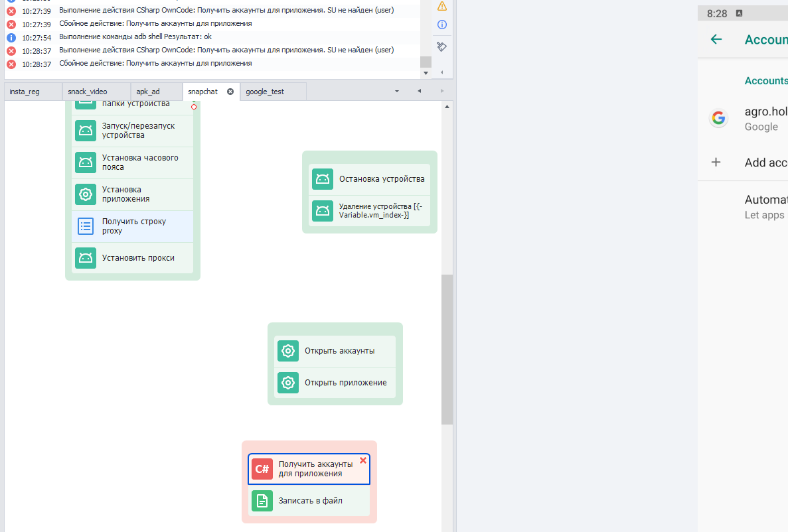
Task: Select the Открыть аккаунты action block
Action: [x=335, y=351]
